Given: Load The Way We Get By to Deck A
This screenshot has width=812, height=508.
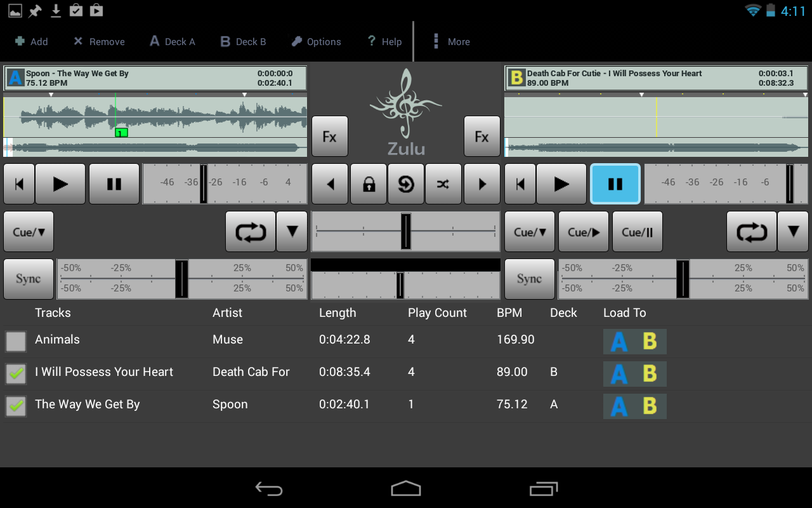Looking at the screenshot, I should tap(619, 406).
